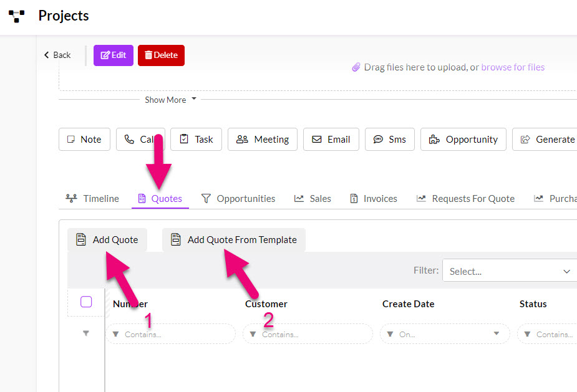Image resolution: width=577 pixels, height=392 pixels.
Task: Click the filter row funnel icon under checkbox
Action: [85, 333]
